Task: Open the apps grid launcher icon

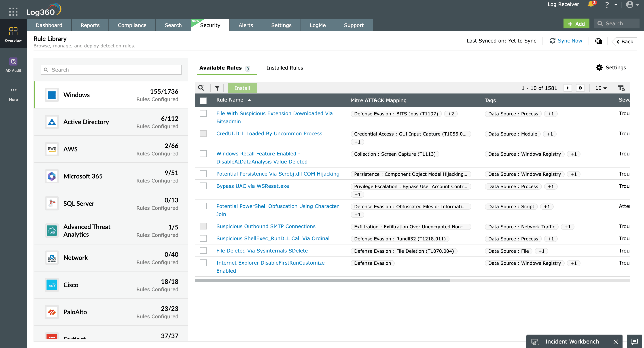Action: [13, 11]
